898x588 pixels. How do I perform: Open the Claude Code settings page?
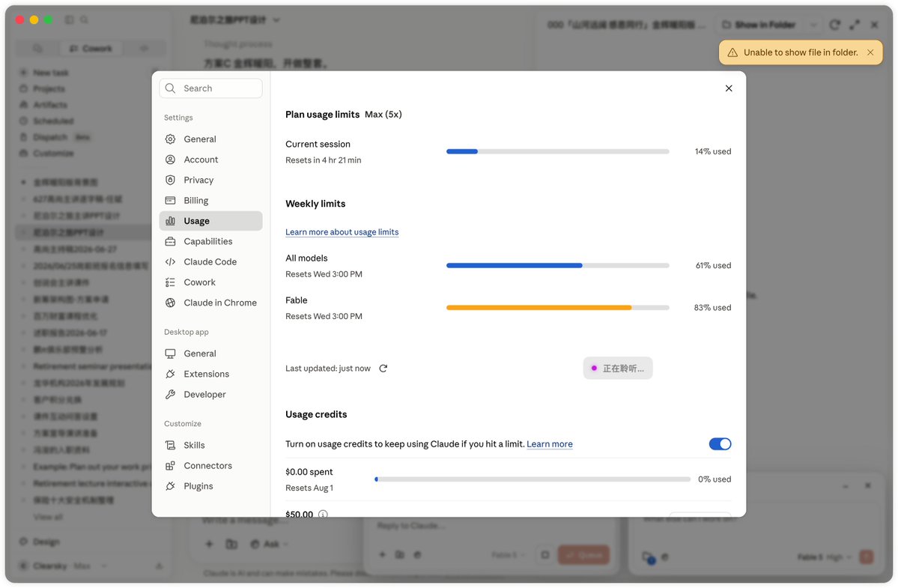pyautogui.click(x=210, y=261)
